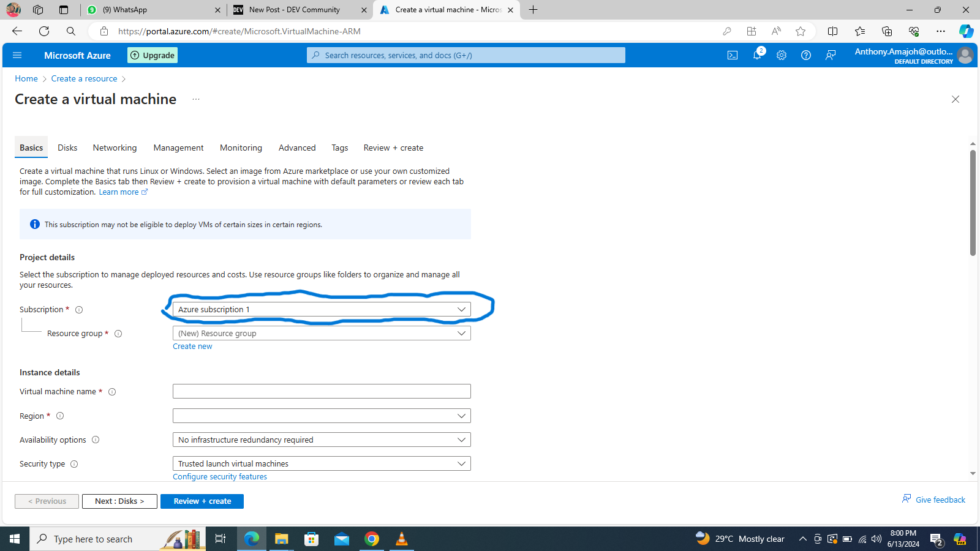Open the ellipsis menu beside Create a virtual machine
The image size is (980, 551).
(x=196, y=99)
